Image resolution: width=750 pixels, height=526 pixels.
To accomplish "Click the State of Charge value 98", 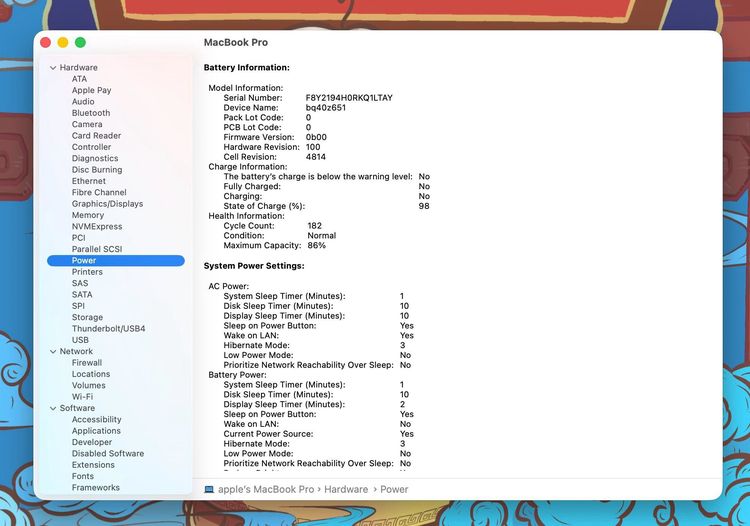I will (424, 206).
